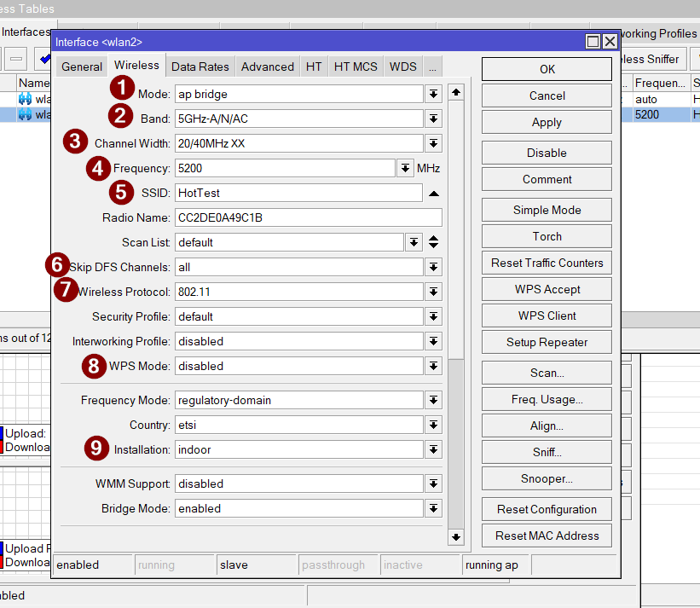Click the Disable button
This screenshot has height=608, width=700.
[547, 153]
